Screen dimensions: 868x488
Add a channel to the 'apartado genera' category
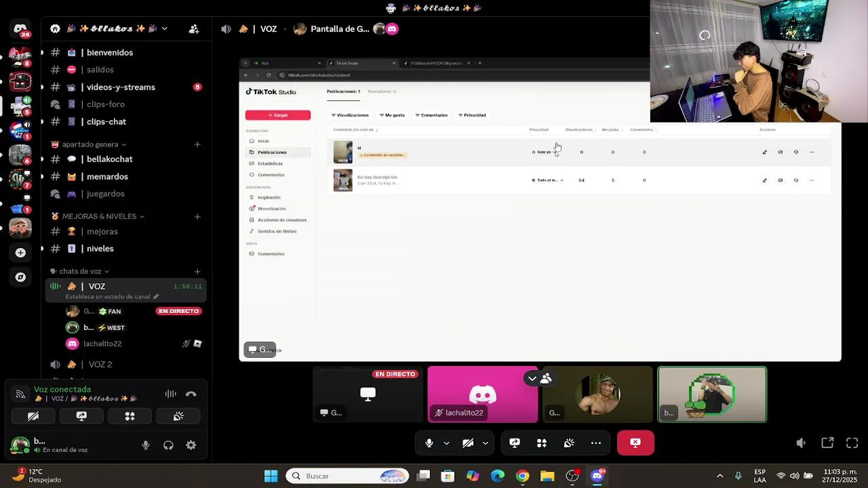click(x=197, y=144)
